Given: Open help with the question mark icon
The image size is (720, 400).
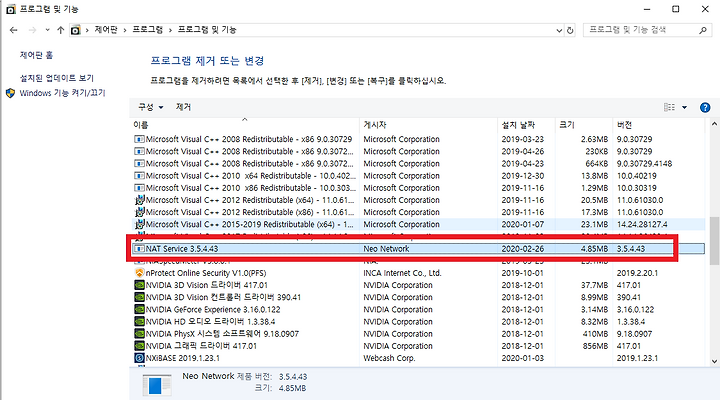Looking at the screenshot, I should [705, 107].
